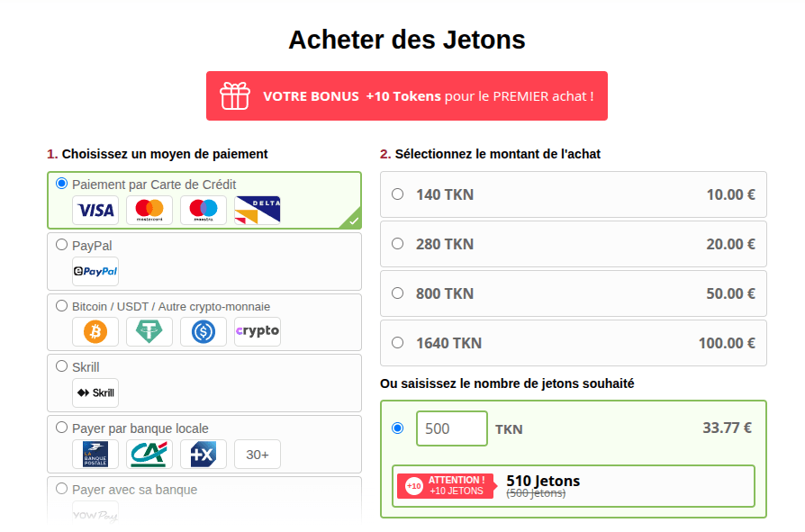Click the PayPal logo
Image resolution: width=805 pixels, height=532 pixels.
coord(95,271)
